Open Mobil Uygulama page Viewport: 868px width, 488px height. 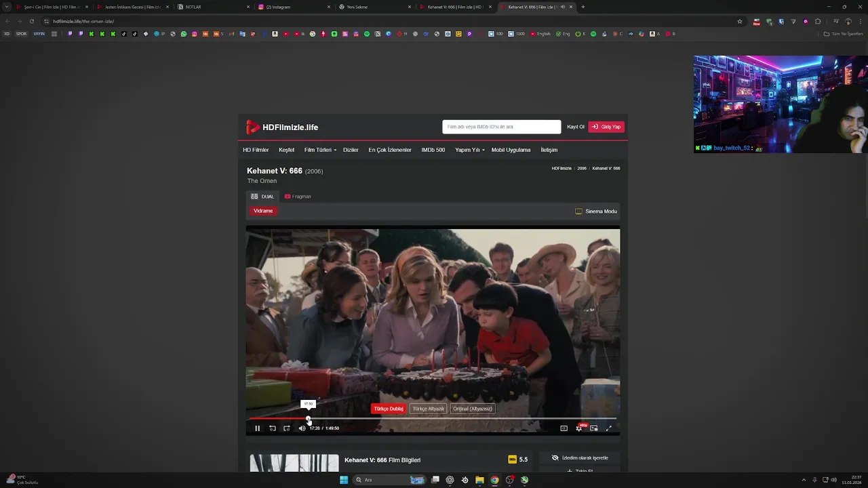(x=511, y=150)
